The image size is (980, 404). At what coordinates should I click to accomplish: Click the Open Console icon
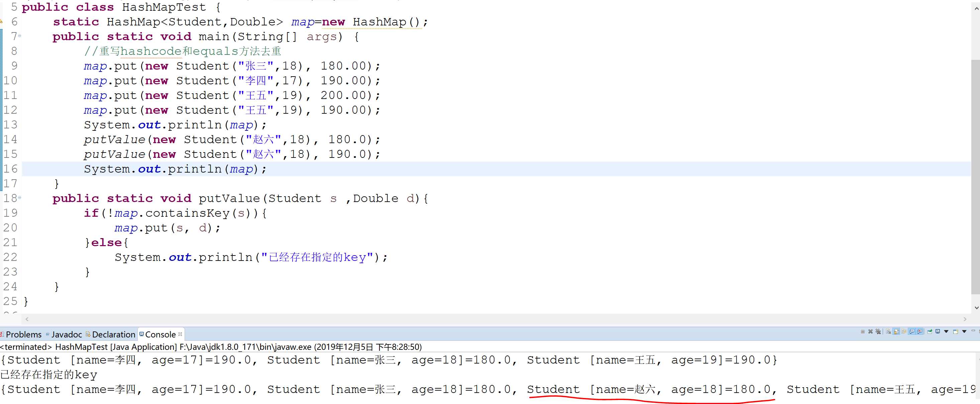tap(956, 332)
